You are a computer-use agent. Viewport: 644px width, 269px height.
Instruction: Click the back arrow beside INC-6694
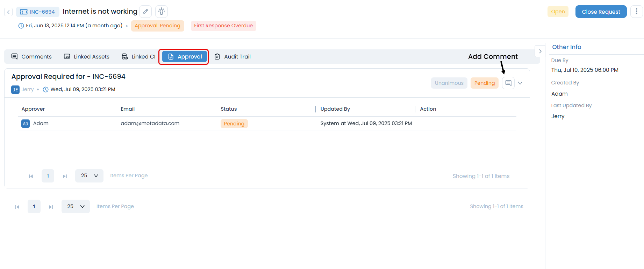coord(8,12)
